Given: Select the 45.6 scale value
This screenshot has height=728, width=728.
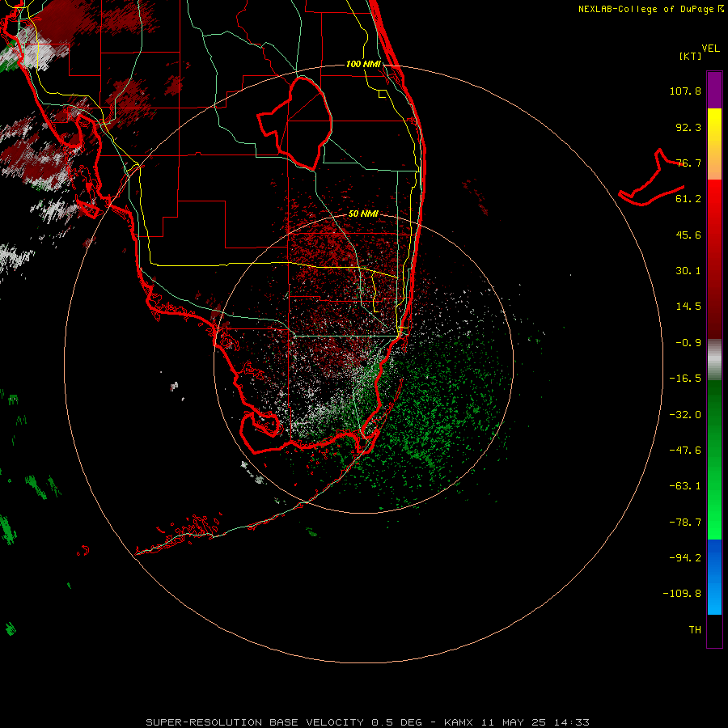Looking at the screenshot, I should [688, 235].
